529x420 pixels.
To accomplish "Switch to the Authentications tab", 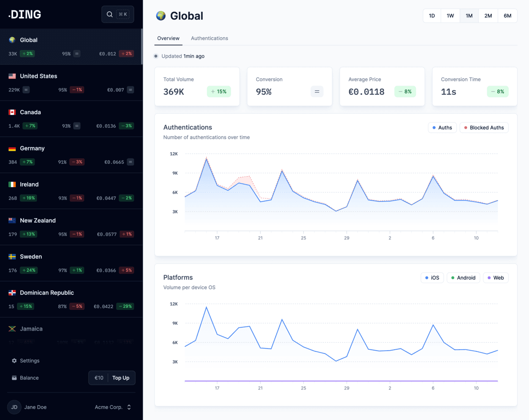I will (x=209, y=39).
